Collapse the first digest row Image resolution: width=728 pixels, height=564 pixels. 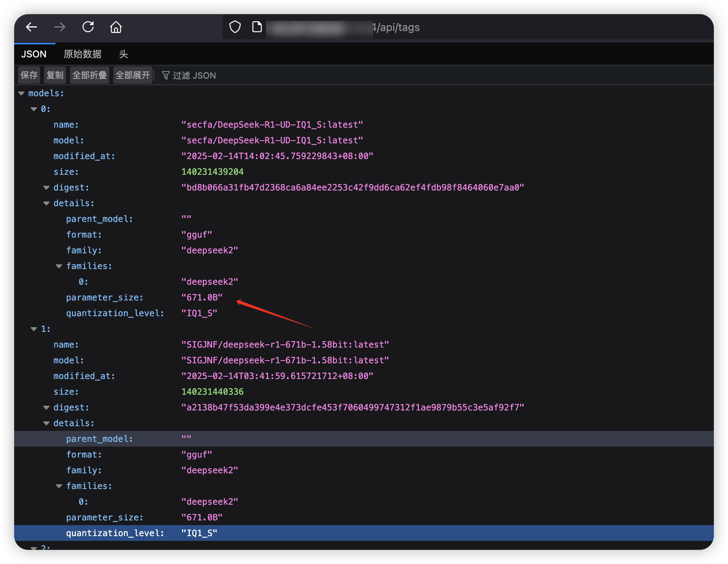click(x=46, y=188)
